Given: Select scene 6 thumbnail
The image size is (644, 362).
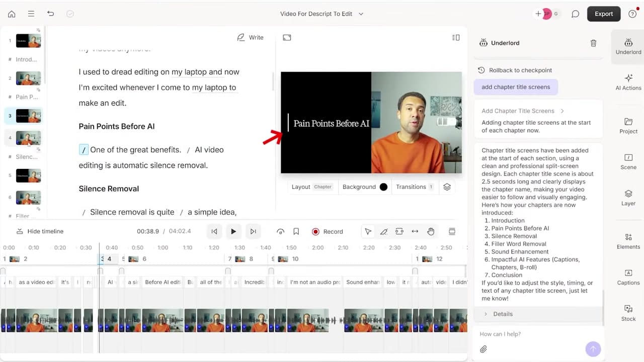Looking at the screenshot, I should pyautogui.click(x=28, y=198).
